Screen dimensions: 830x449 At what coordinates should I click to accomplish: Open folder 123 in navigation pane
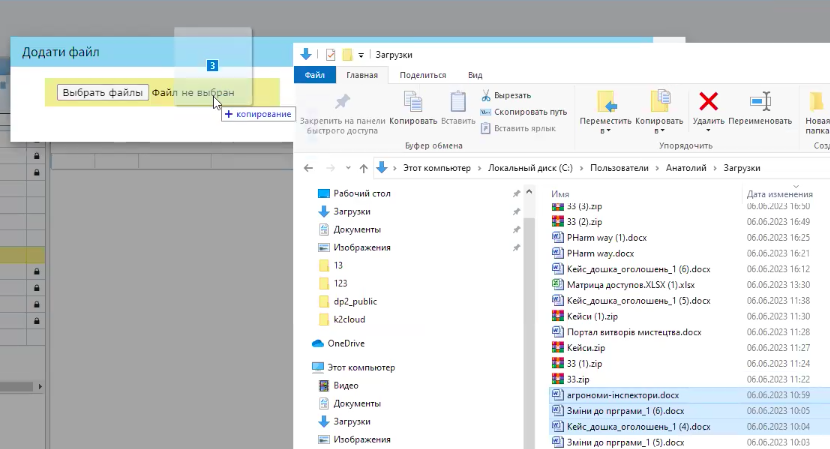[x=340, y=283]
